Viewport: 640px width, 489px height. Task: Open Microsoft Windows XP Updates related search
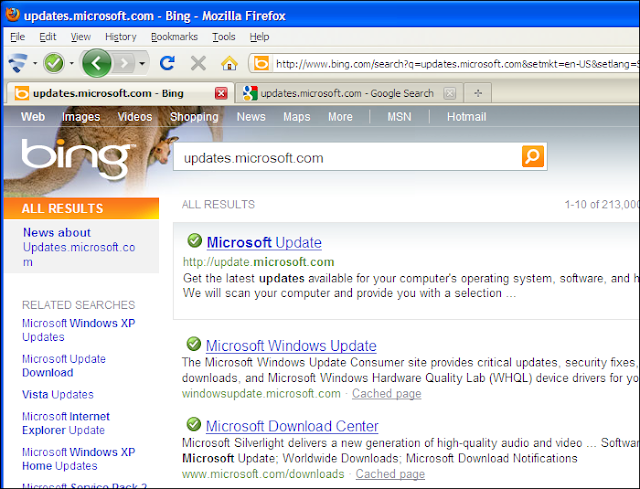click(78, 330)
